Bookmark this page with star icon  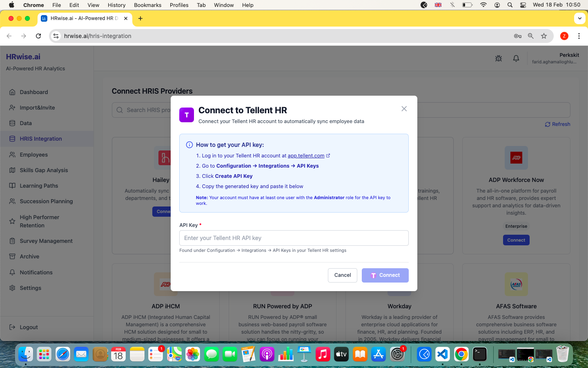[544, 36]
